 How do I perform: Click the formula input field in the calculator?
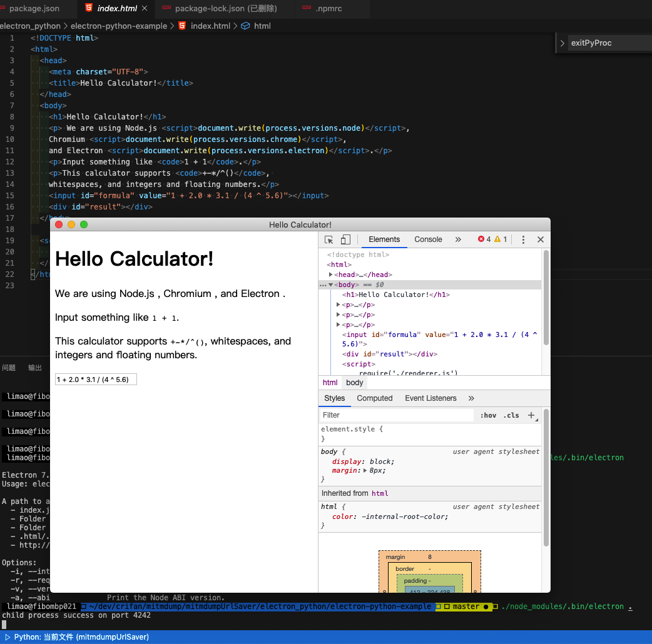96,380
